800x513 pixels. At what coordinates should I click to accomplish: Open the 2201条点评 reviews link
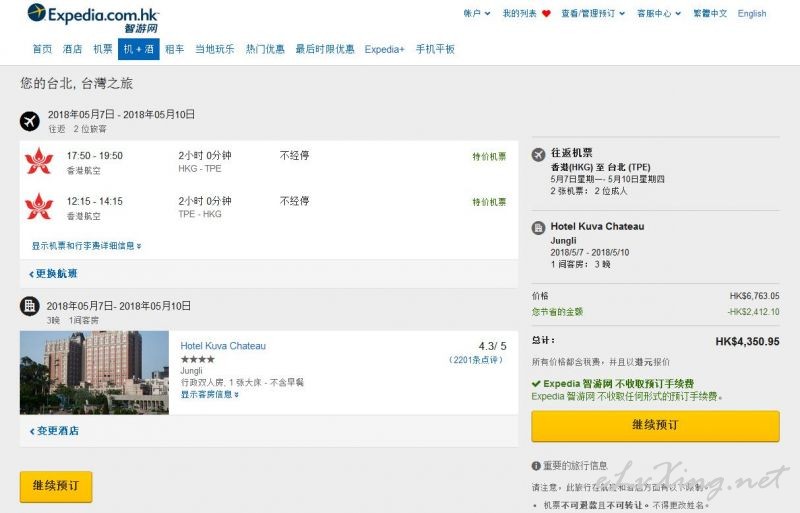[x=476, y=360]
